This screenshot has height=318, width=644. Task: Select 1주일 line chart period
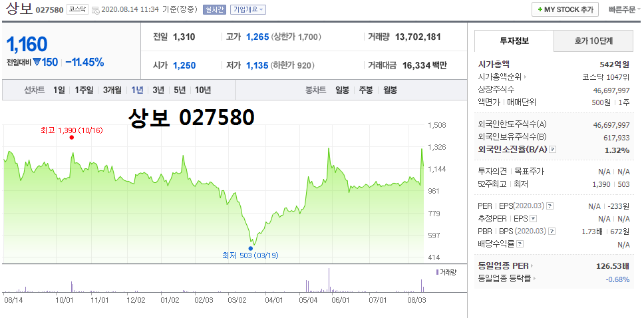click(84, 90)
